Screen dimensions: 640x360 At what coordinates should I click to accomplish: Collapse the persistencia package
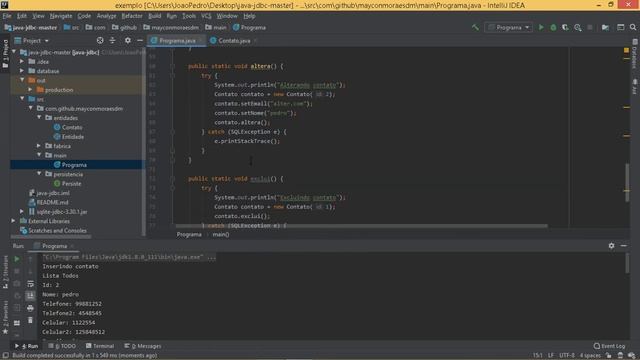click(39, 174)
